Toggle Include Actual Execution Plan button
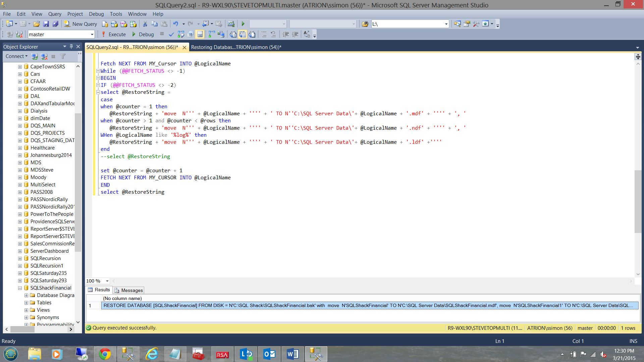 coord(212,34)
